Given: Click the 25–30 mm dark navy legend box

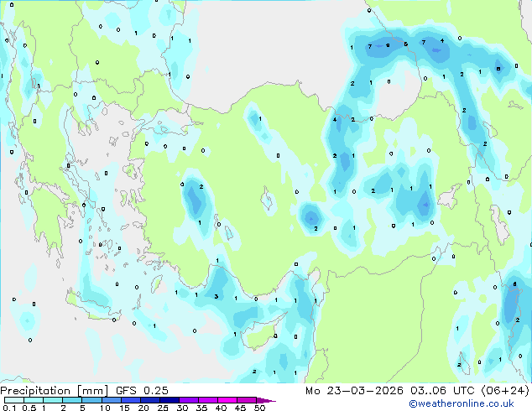Looking at the screenshot, I should [169, 400].
